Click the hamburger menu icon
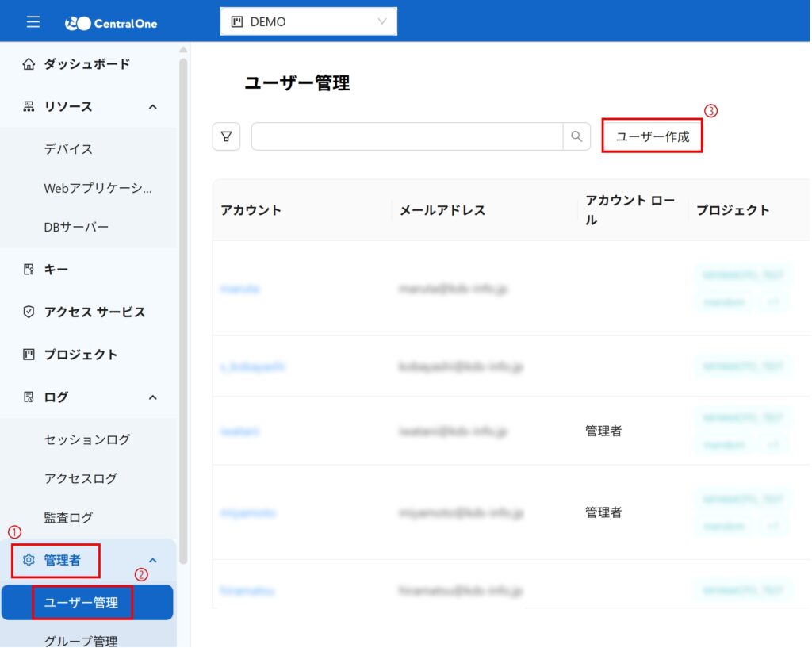This screenshot has width=812, height=648. [x=33, y=21]
